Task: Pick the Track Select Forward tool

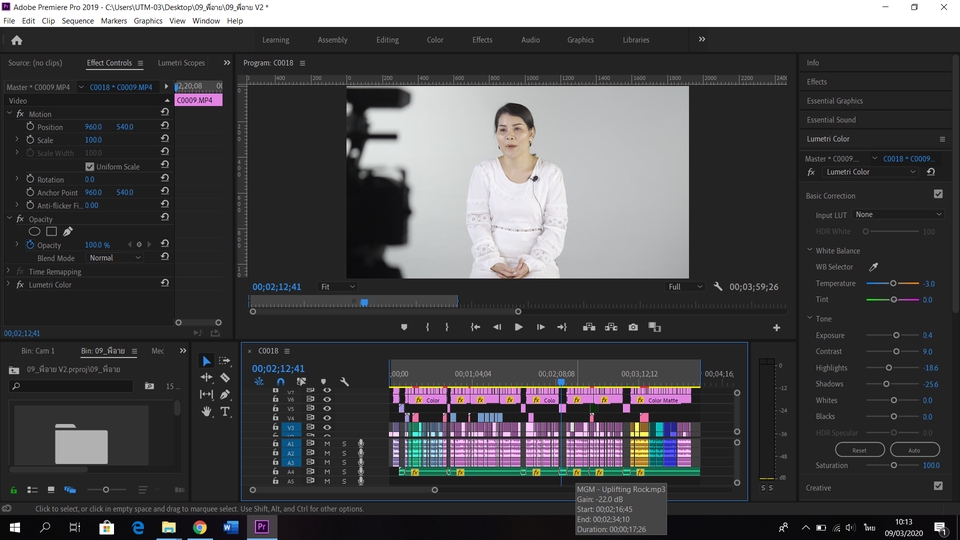Action: 225,361
